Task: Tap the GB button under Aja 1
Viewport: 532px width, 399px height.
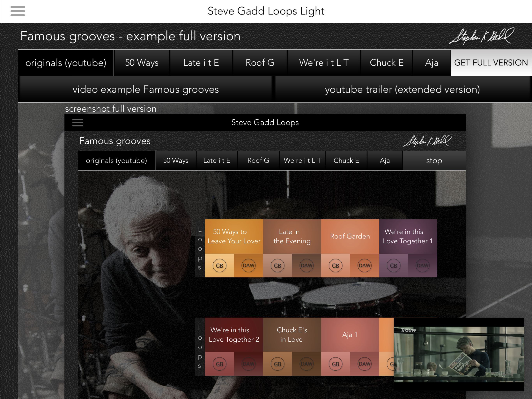Action: click(336, 364)
